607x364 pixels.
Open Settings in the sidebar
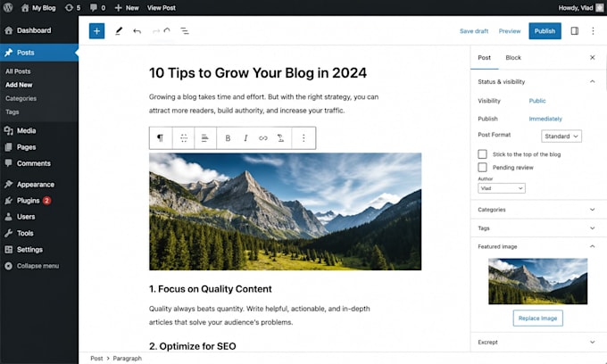(39, 250)
